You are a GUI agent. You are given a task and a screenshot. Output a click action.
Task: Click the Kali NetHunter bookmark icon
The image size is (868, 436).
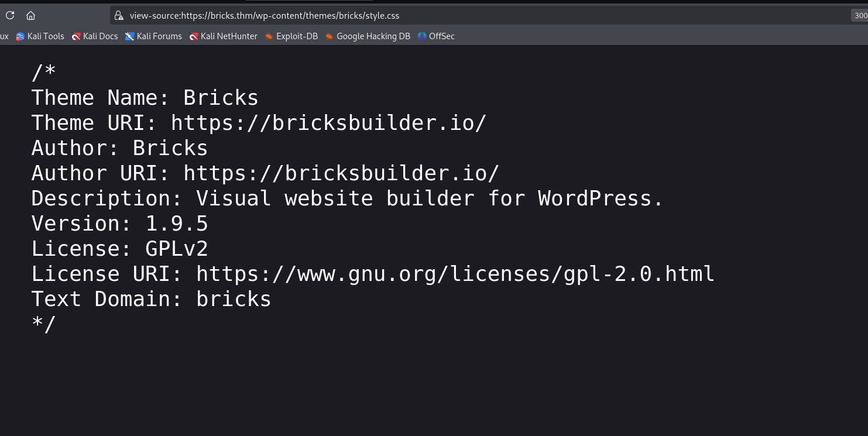(x=194, y=36)
